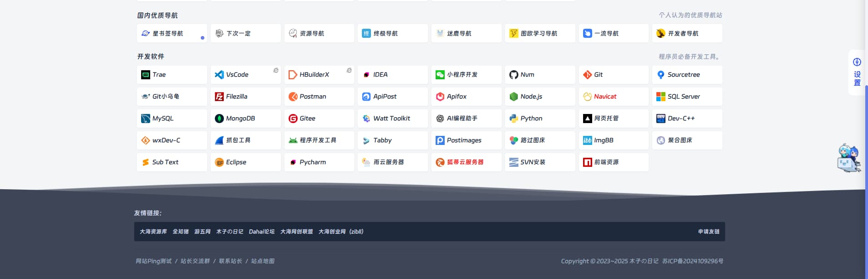Visit 开发者导航 site
Screen dimensions: 868x279
(687, 33)
